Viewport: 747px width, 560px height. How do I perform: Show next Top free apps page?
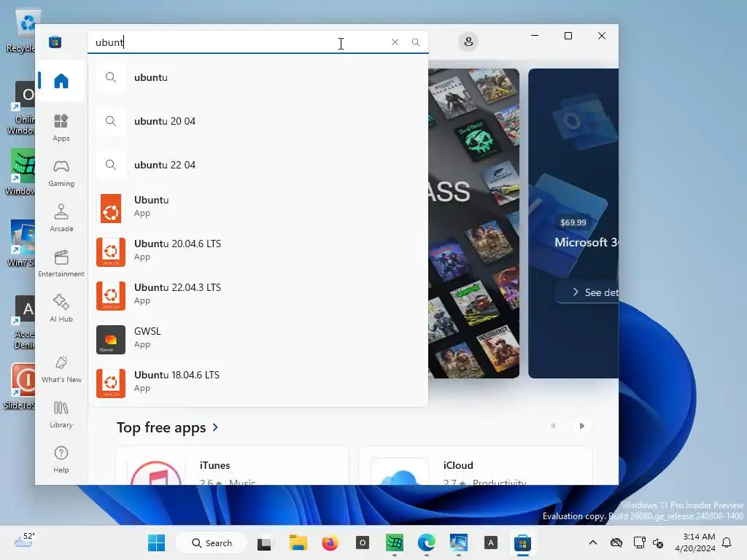581,426
